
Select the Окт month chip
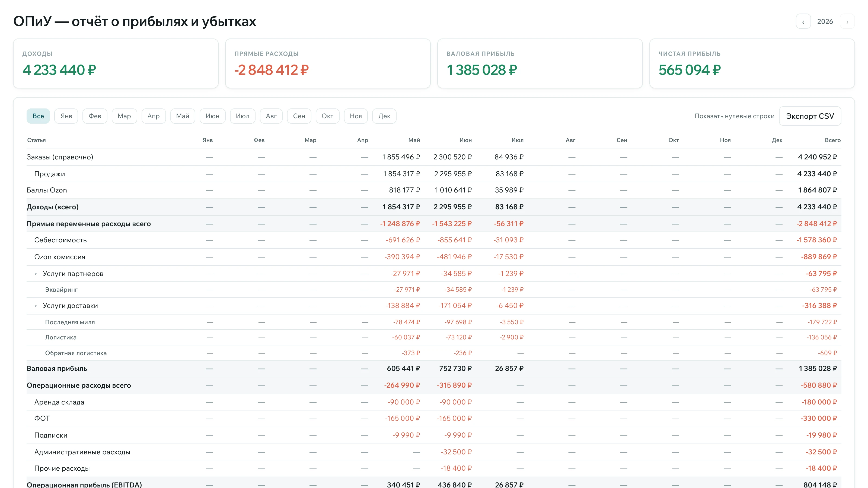click(x=327, y=116)
